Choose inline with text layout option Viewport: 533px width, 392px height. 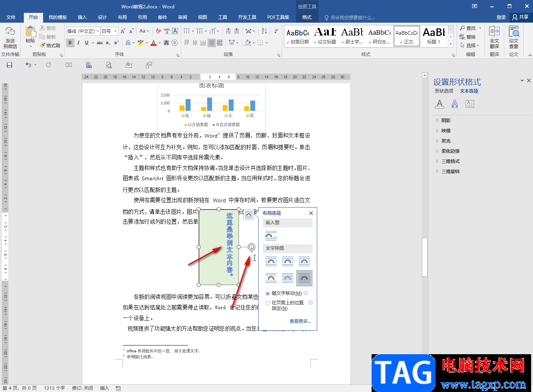coord(271,236)
